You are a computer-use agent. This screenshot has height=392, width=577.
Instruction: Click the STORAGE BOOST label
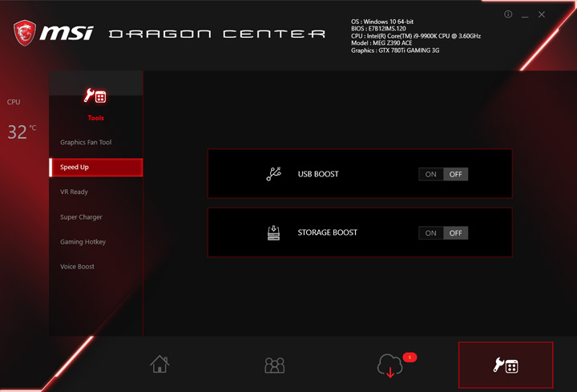pyautogui.click(x=327, y=232)
